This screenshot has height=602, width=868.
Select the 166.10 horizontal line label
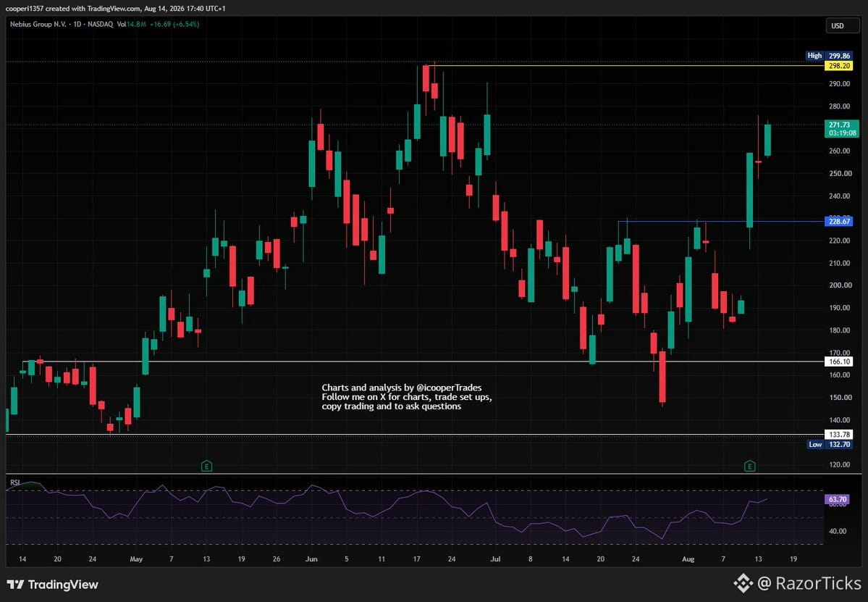point(838,361)
